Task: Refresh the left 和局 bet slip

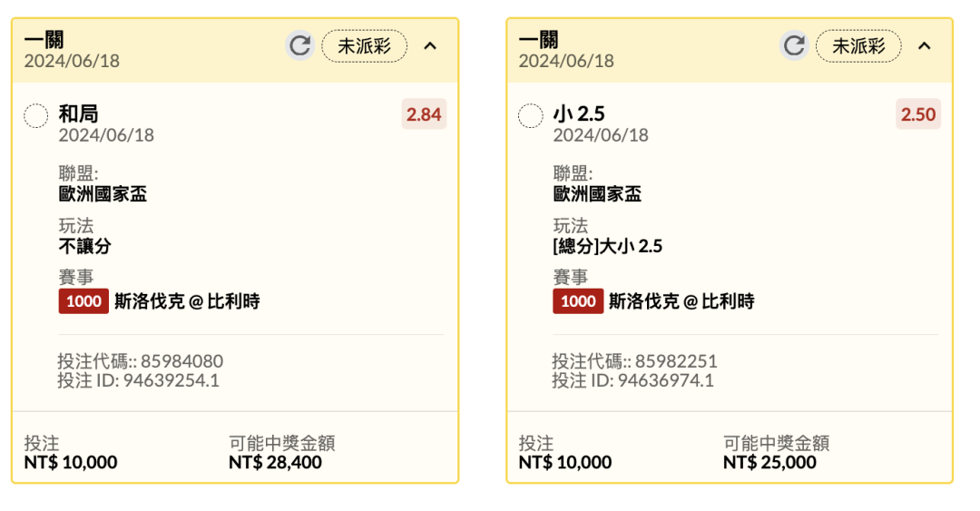Action: pyautogui.click(x=299, y=45)
